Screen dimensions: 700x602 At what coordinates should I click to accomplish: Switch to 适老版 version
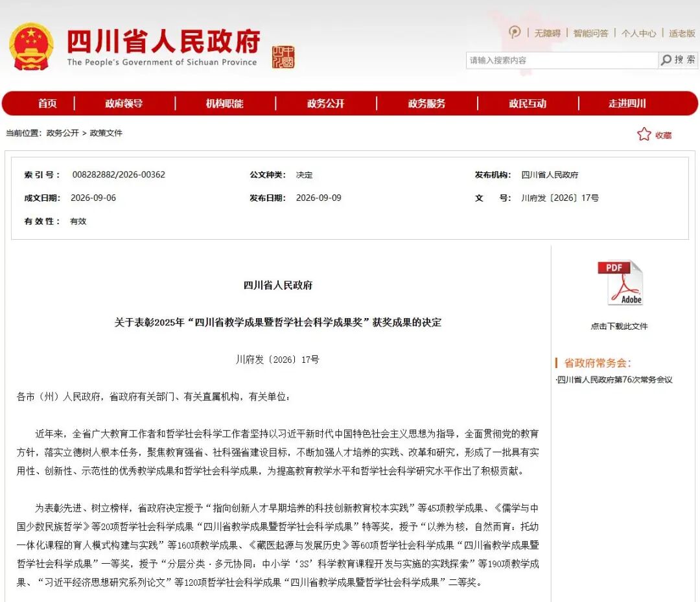[x=682, y=33]
